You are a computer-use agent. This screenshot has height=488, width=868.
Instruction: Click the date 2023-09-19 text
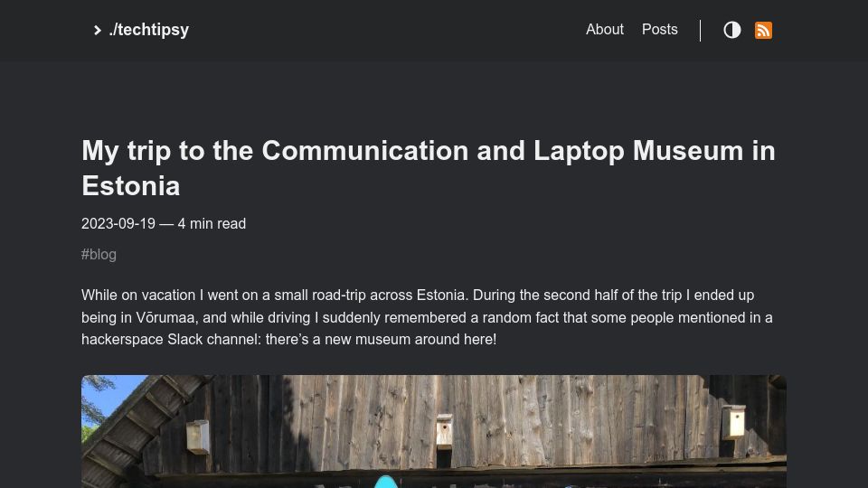(x=118, y=223)
